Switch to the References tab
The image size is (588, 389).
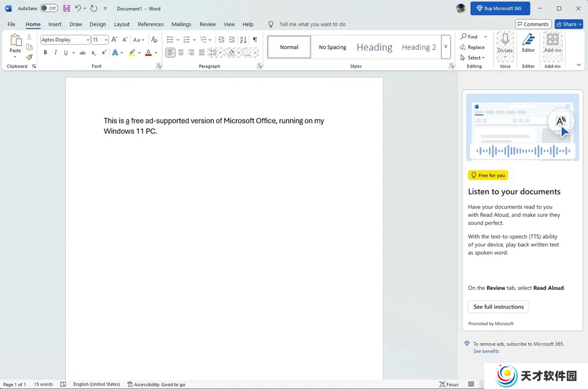pos(151,24)
